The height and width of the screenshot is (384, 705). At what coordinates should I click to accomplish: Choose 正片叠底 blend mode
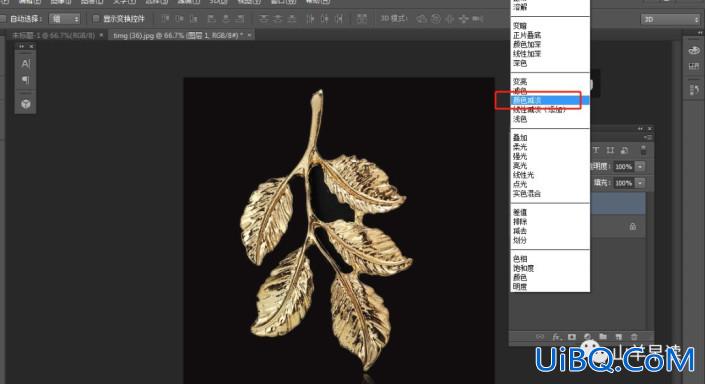527,35
